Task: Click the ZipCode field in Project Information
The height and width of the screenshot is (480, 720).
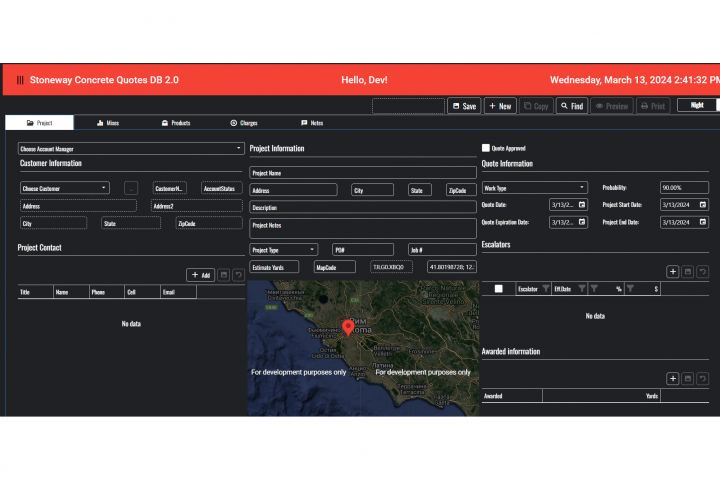Action: [x=461, y=190]
